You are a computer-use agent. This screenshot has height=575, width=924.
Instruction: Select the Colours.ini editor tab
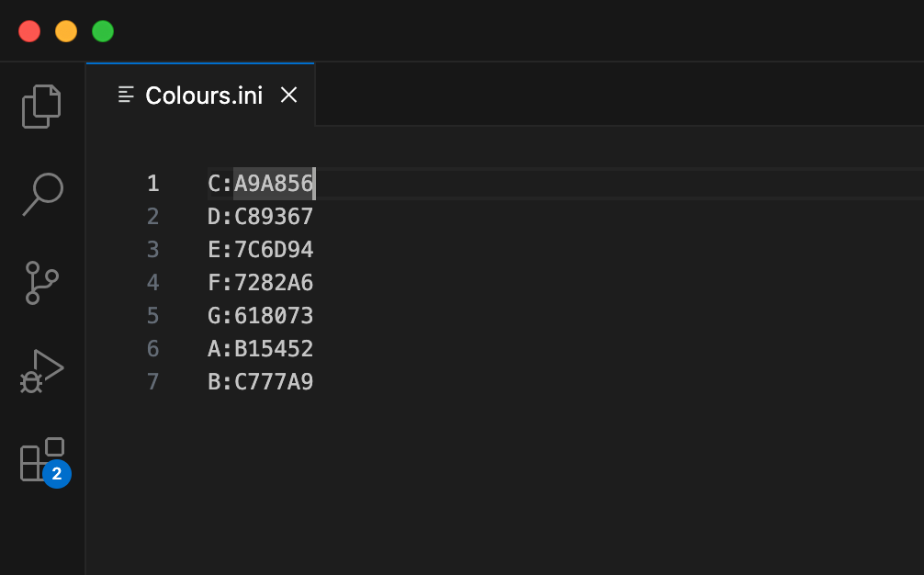point(203,96)
